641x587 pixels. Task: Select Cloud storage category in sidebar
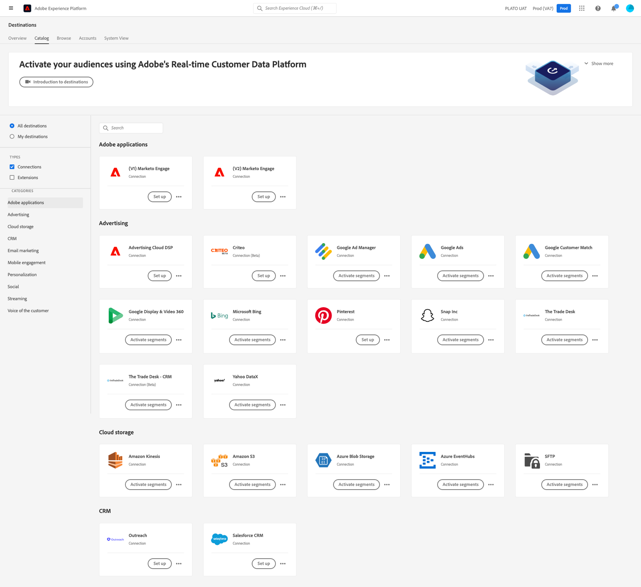click(x=21, y=227)
